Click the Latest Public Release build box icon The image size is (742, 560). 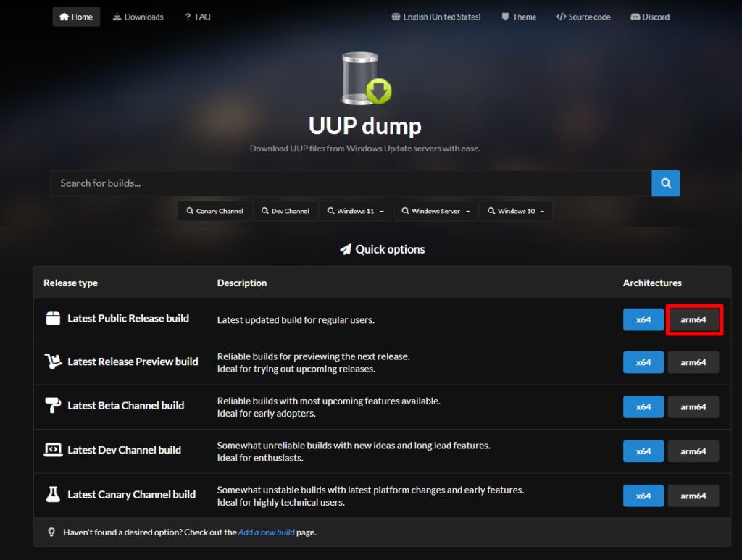pyautogui.click(x=53, y=318)
